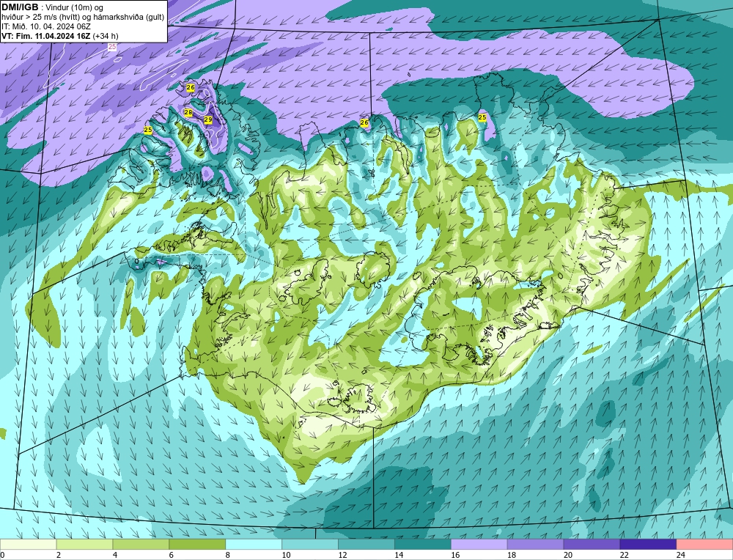Pick the pink above-24 legend swatch

tap(704, 545)
